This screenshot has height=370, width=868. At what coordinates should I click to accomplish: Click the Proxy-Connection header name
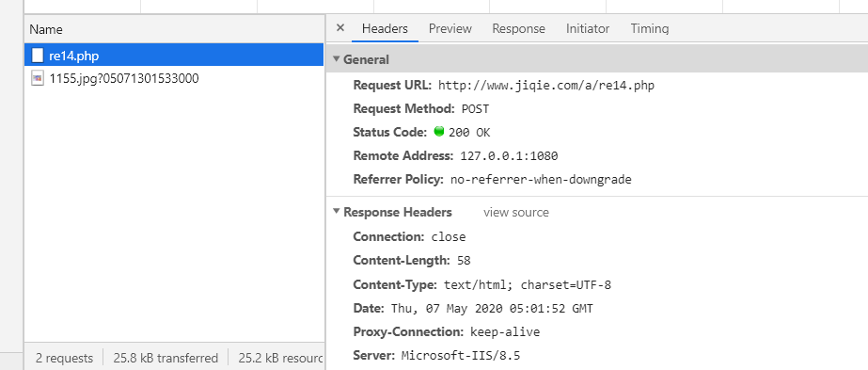pos(408,332)
